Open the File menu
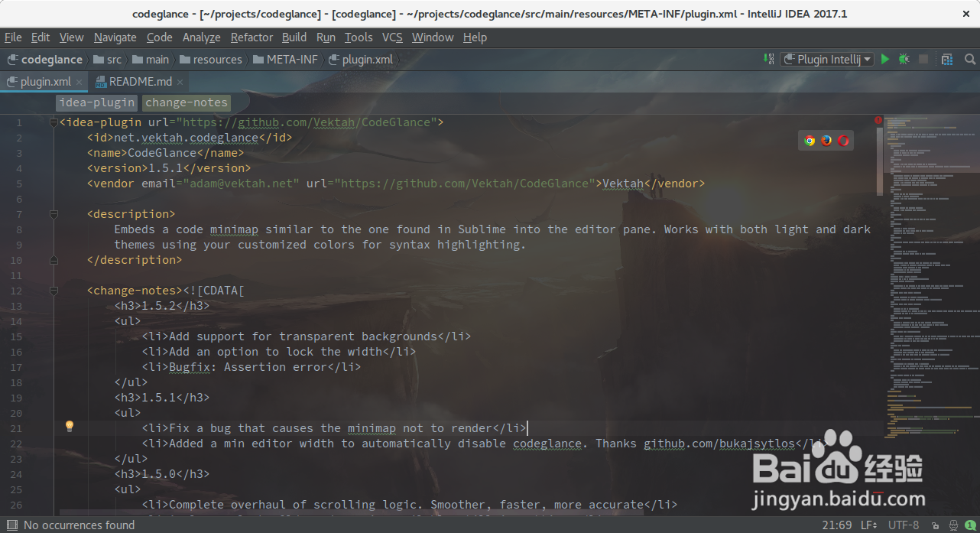 click(x=13, y=37)
